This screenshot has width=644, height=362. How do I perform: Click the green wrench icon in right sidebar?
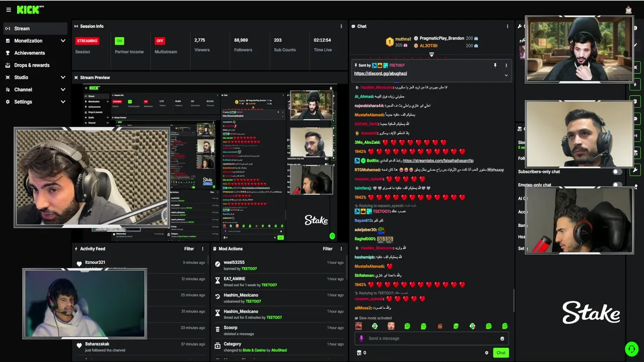(x=635, y=170)
